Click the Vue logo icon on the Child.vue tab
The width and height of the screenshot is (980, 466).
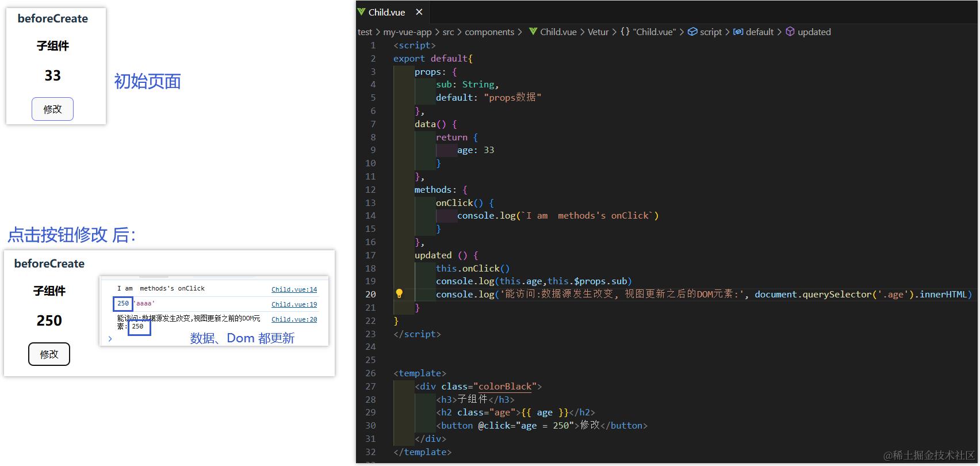pos(361,12)
